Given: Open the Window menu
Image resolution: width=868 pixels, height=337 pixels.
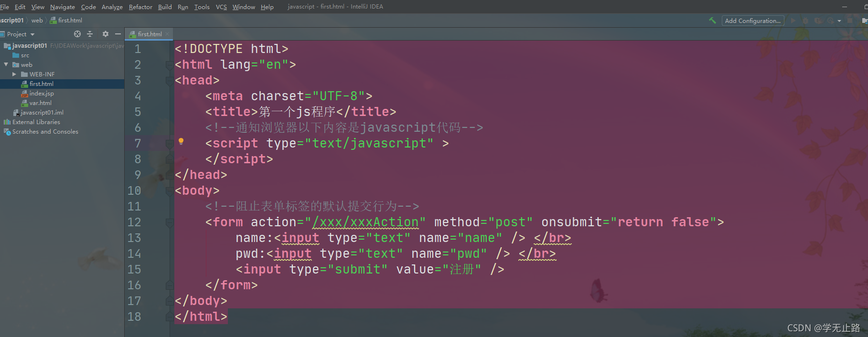Looking at the screenshot, I should click(x=244, y=7).
